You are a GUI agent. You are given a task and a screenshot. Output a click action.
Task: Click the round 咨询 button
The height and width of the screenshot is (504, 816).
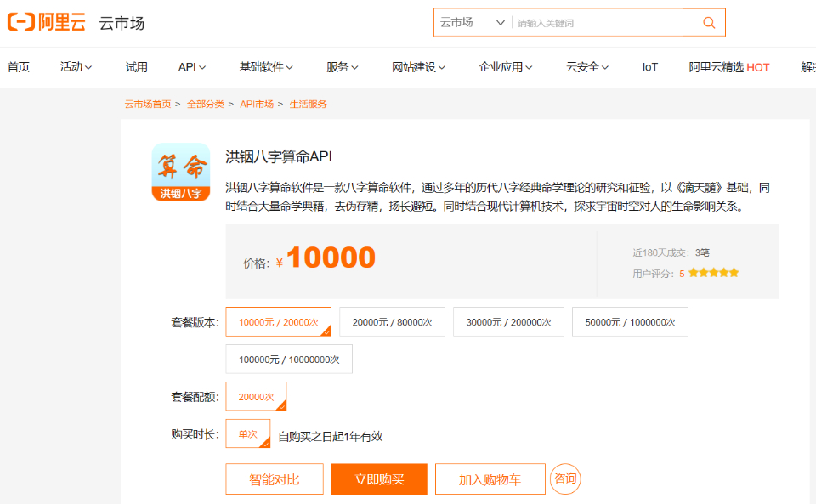(x=565, y=479)
